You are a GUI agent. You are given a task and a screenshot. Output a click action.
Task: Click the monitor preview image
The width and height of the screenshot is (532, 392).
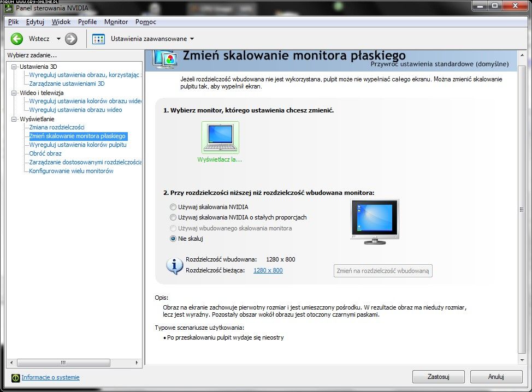374,221
